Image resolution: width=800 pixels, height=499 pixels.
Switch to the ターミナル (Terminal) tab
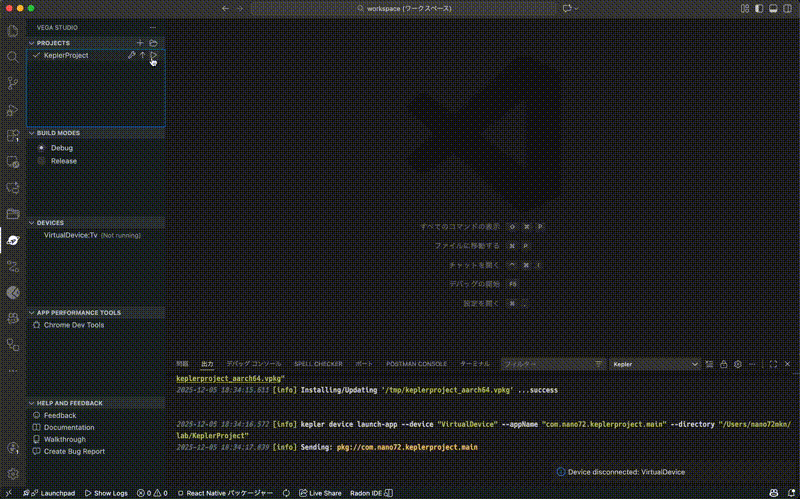[474, 364]
